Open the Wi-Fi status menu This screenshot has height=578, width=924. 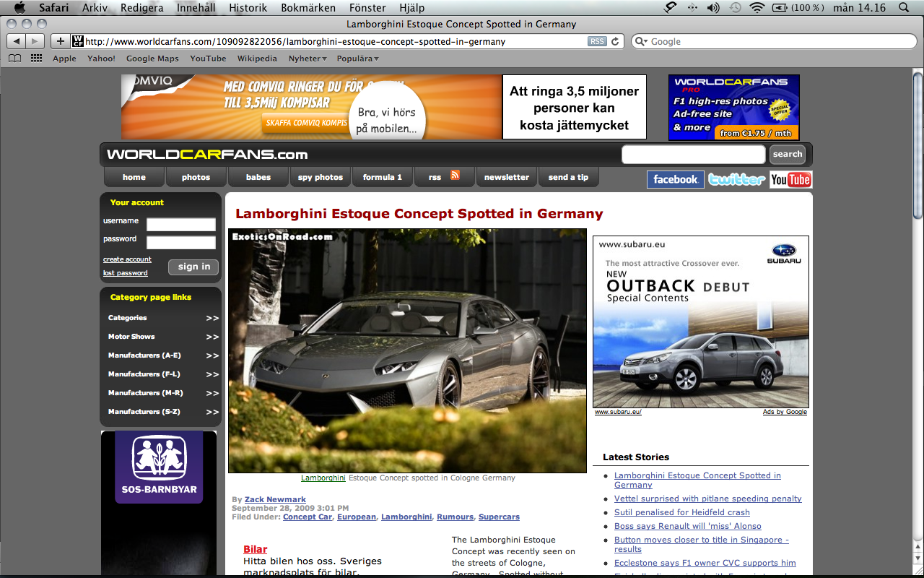[x=757, y=8]
